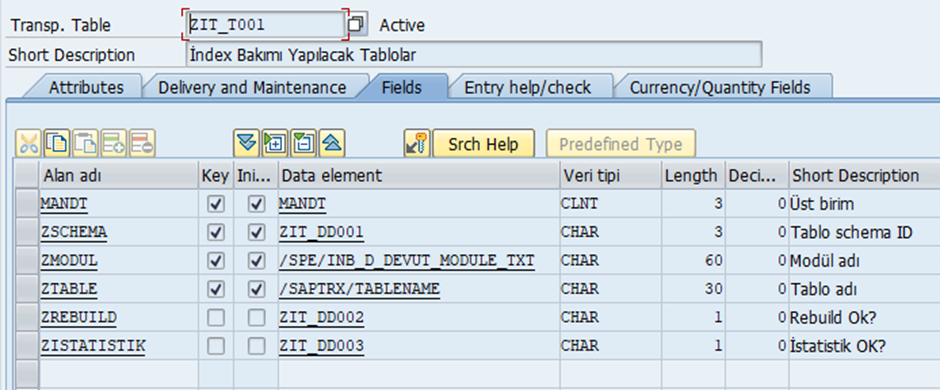Click data element ZIT_DD002
940x390 pixels.
click(321, 318)
